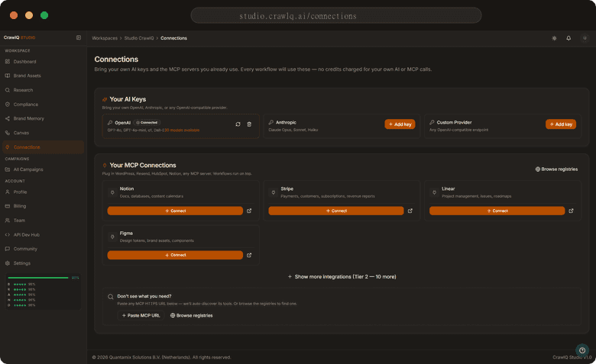The height and width of the screenshot is (364, 596).
Task: Collapse the sidebar using the panel icon
Action: [x=79, y=37]
